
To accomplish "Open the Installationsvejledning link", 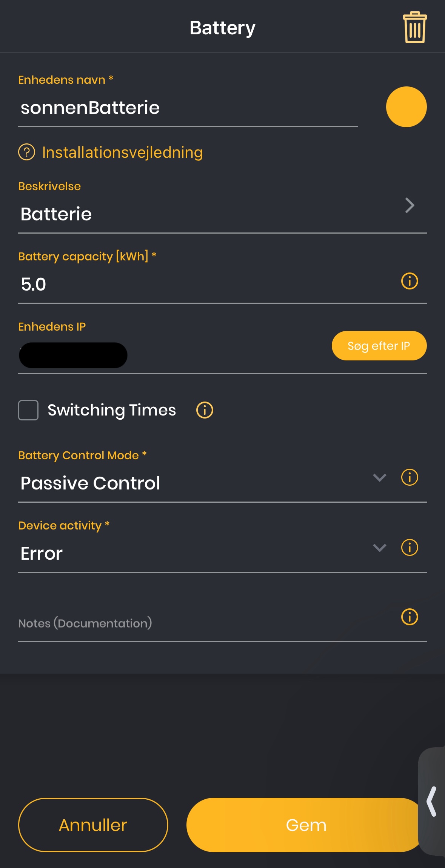I will point(122,152).
